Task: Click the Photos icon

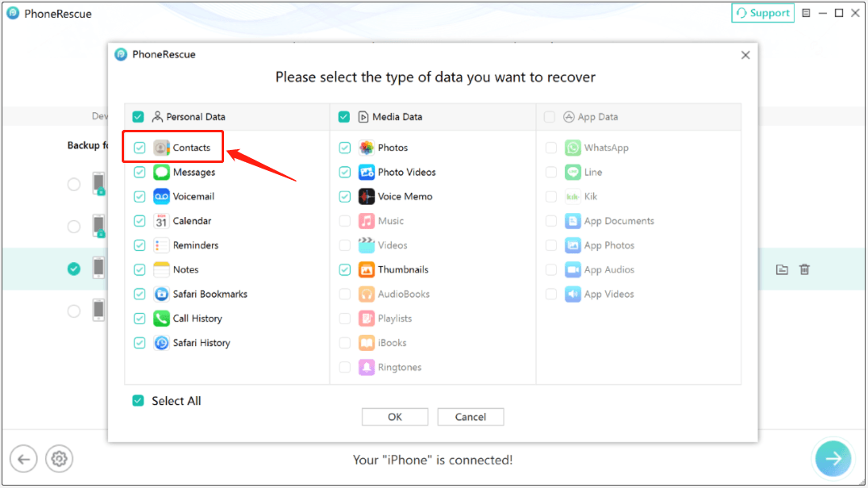Action: [x=367, y=148]
